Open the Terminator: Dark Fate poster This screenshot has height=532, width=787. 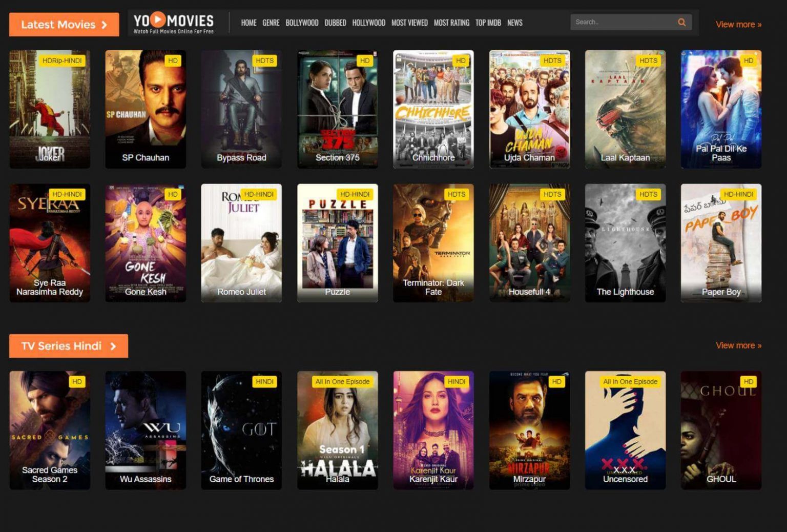(x=433, y=243)
